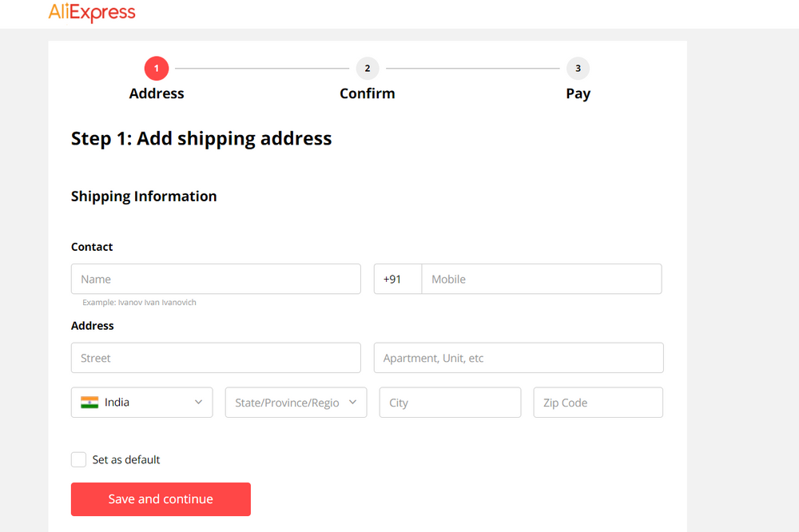The height and width of the screenshot is (532, 799).
Task: Select the Pay step label
Action: [578, 93]
